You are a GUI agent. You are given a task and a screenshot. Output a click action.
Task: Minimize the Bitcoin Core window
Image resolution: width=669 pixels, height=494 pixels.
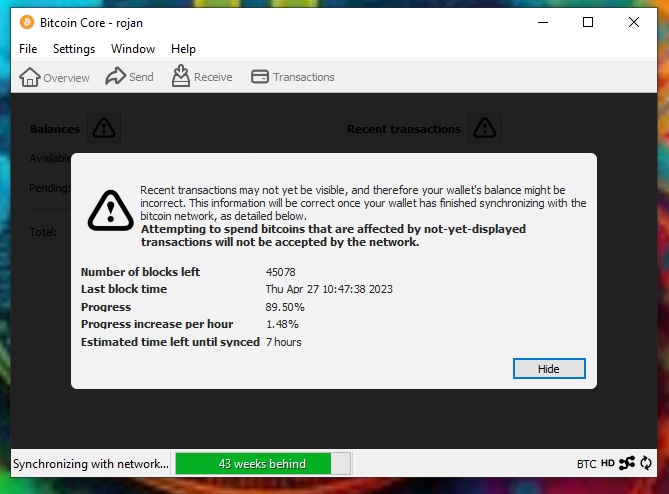coord(543,22)
